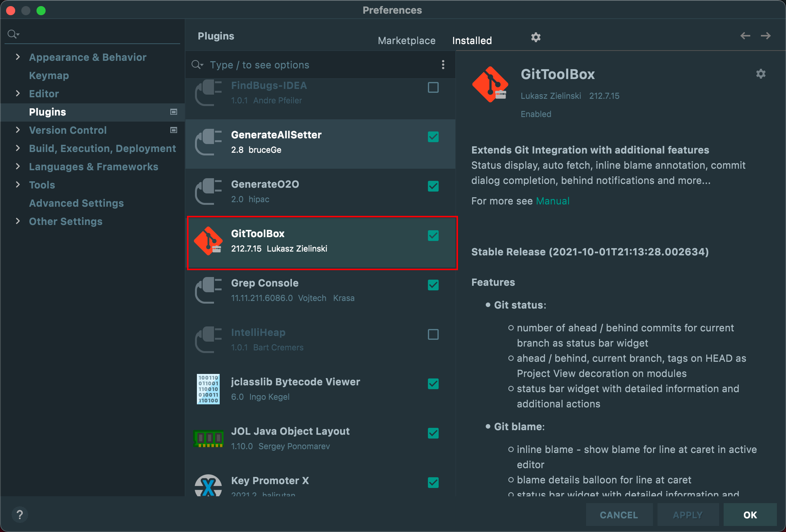Click the plugins settings gear next to Installed tab
Screen dimensions: 786x532
(x=536, y=37)
